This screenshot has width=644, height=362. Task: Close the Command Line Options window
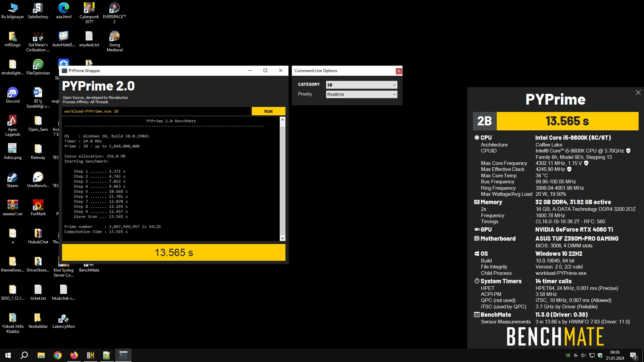398,71
